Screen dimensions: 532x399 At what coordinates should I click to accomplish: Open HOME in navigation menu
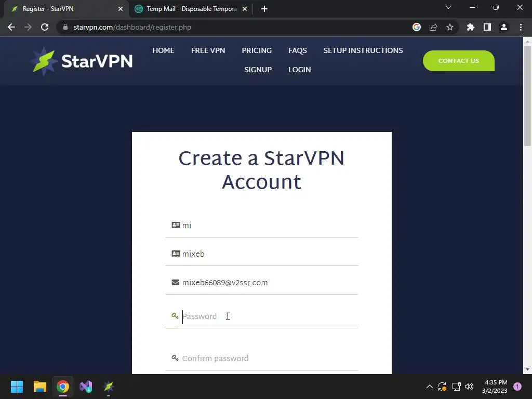tap(163, 50)
